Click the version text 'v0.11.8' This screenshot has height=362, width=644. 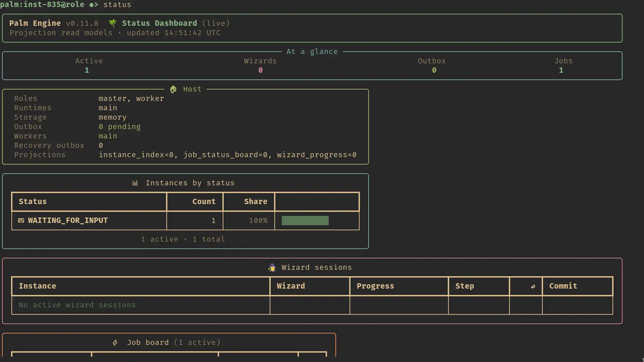(82, 23)
